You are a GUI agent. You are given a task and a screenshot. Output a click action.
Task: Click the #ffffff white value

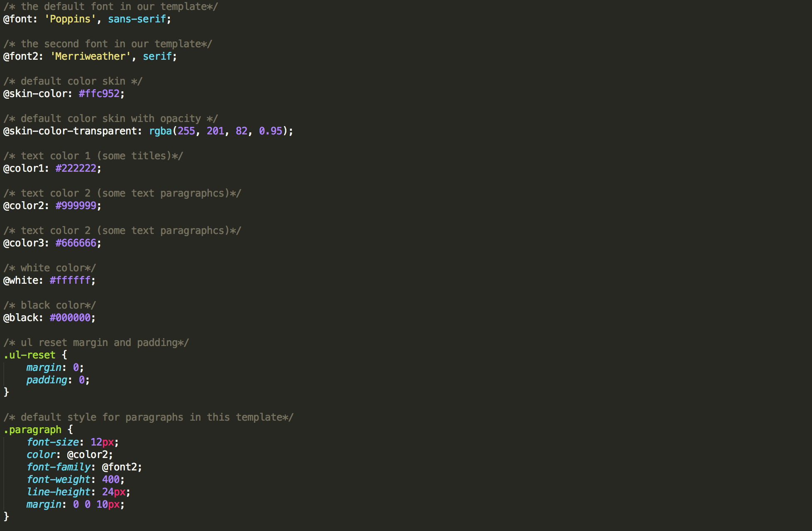pos(70,280)
